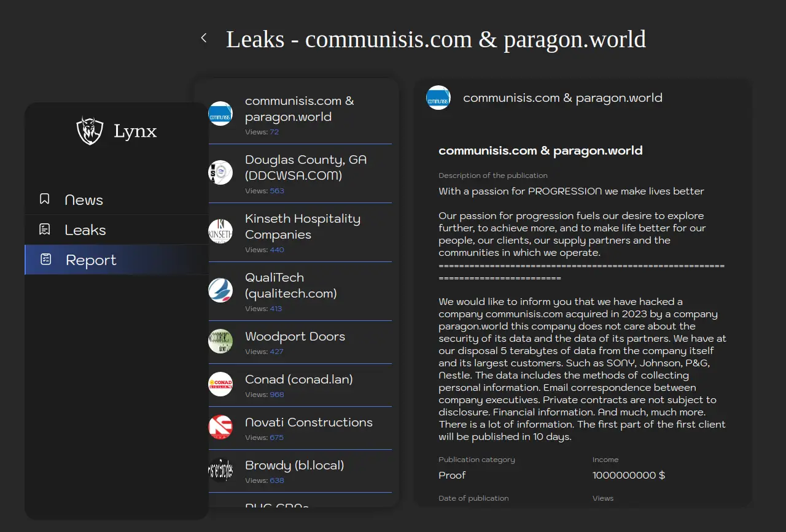Click the Kinseth Hospitality logo thumbnail
The height and width of the screenshot is (532, 786).
coord(220,231)
